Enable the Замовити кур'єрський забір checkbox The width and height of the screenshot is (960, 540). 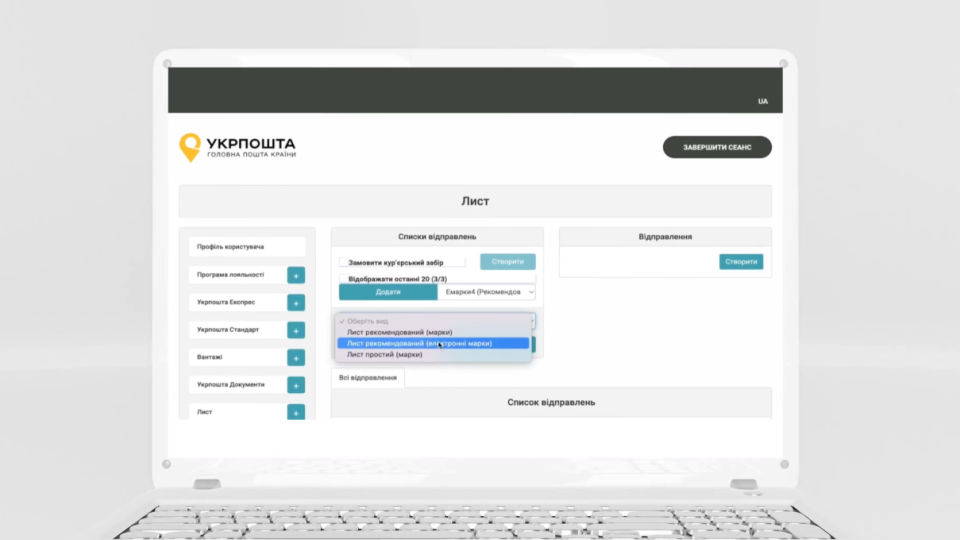pyautogui.click(x=343, y=262)
